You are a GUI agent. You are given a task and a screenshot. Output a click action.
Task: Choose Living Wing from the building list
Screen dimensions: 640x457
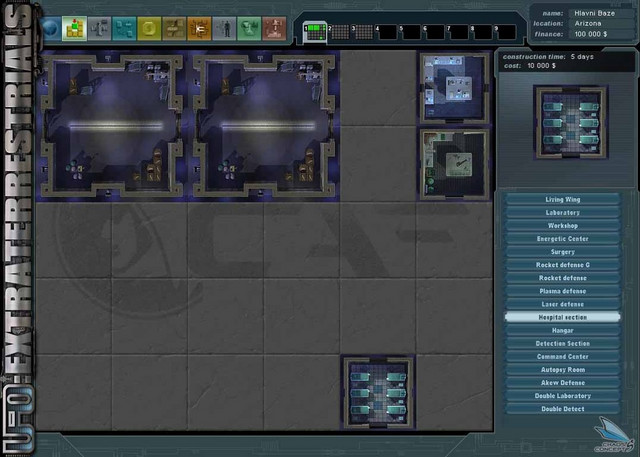tap(562, 200)
